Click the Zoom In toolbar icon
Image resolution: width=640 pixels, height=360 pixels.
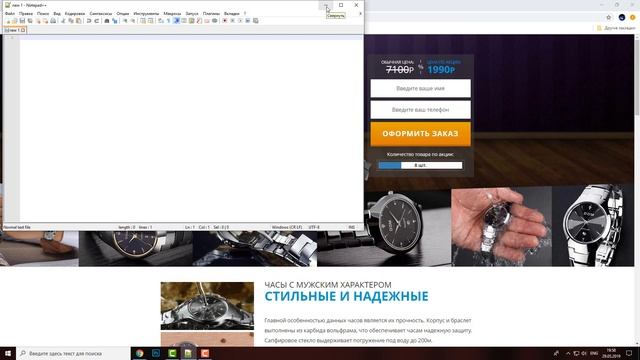(x=124, y=21)
